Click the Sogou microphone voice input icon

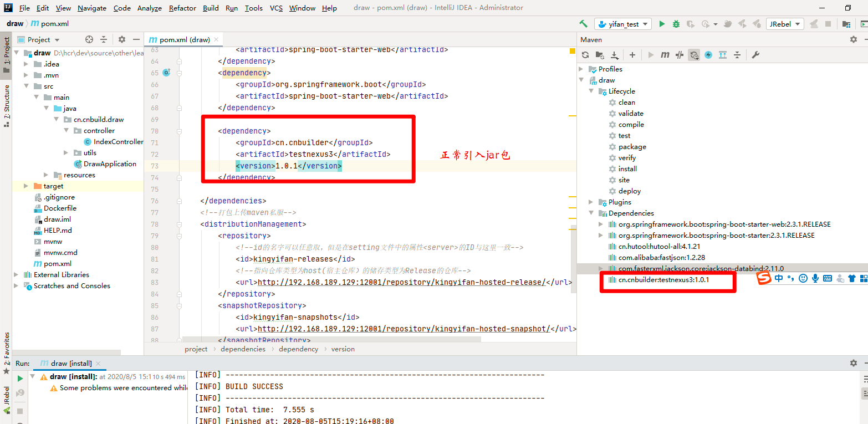tap(815, 278)
